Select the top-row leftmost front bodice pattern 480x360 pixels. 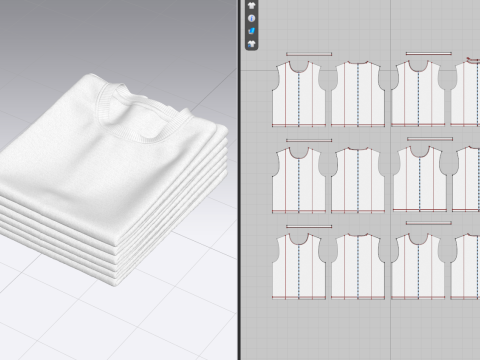point(299,94)
